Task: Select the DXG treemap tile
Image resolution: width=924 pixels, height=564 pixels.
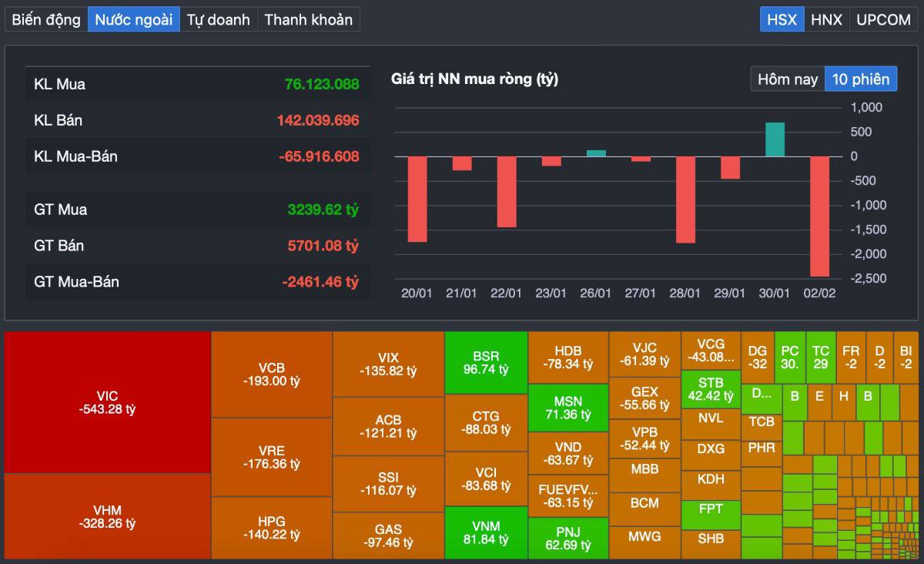Action: [x=711, y=455]
